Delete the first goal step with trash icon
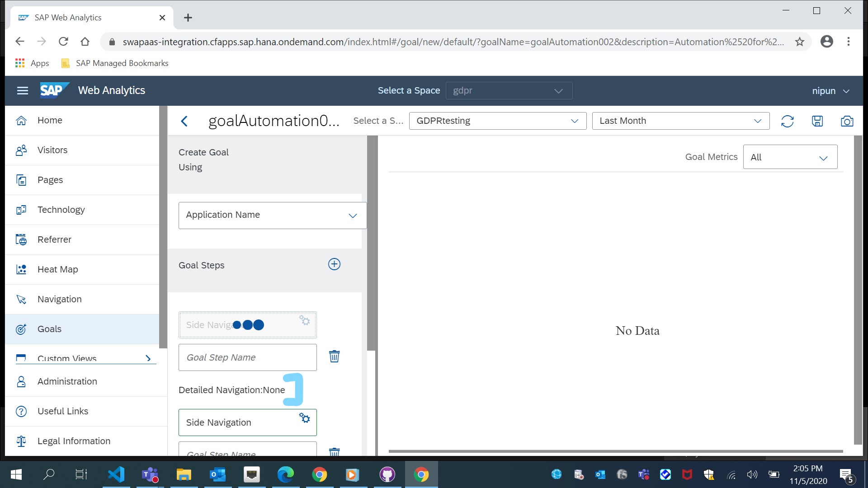 (x=334, y=356)
